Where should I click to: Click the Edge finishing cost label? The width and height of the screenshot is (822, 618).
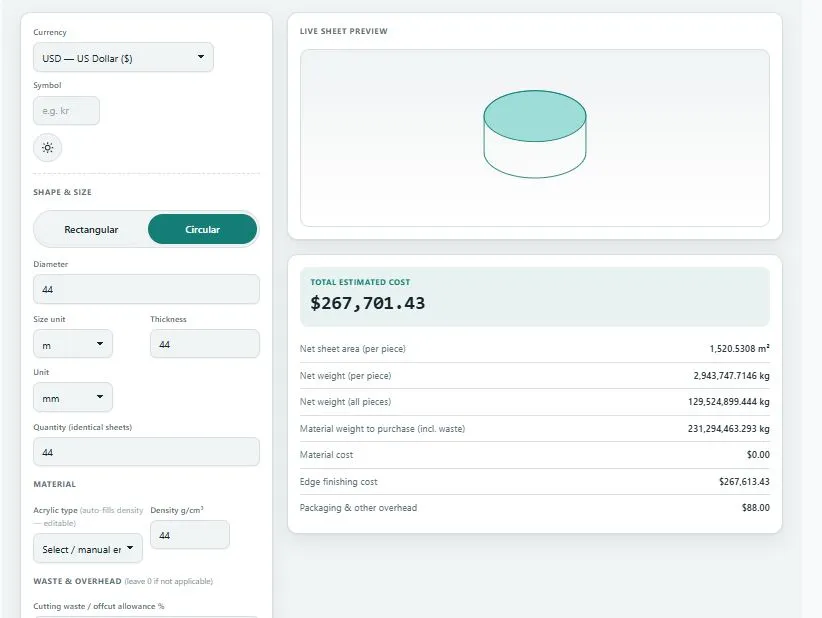[x=338, y=482]
